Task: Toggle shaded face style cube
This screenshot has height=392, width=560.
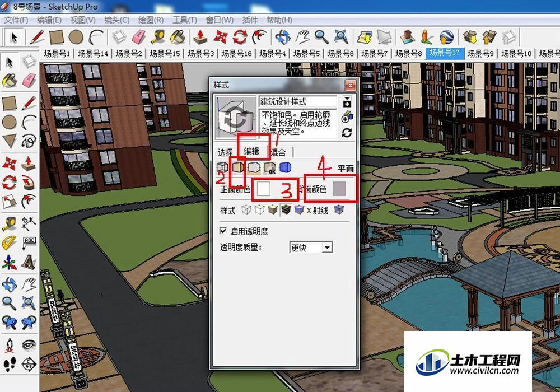Action: 273,210
